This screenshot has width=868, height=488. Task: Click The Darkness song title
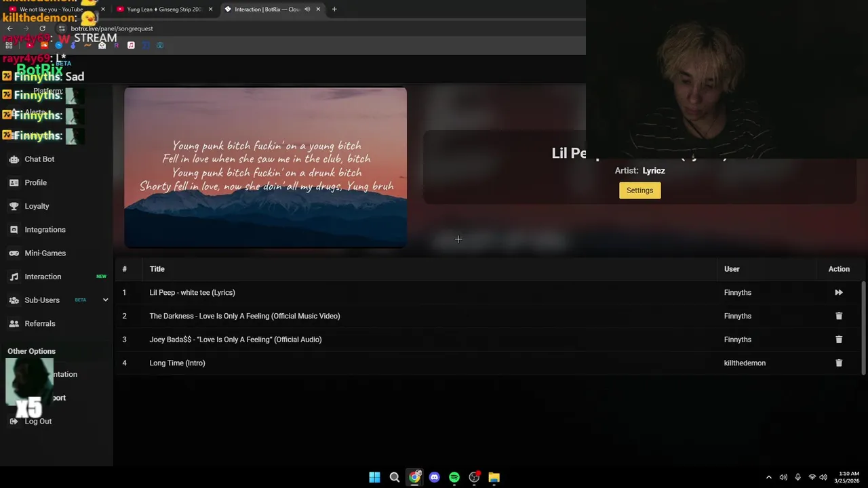click(245, 316)
